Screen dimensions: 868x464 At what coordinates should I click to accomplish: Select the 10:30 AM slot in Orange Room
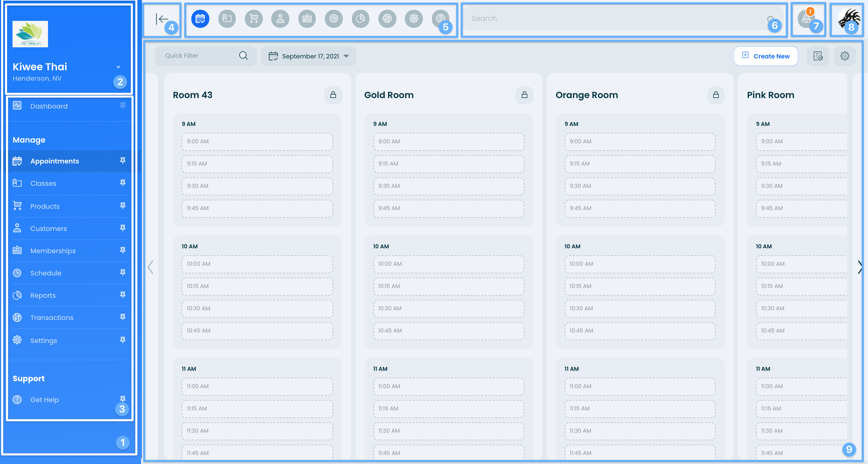coord(640,309)
